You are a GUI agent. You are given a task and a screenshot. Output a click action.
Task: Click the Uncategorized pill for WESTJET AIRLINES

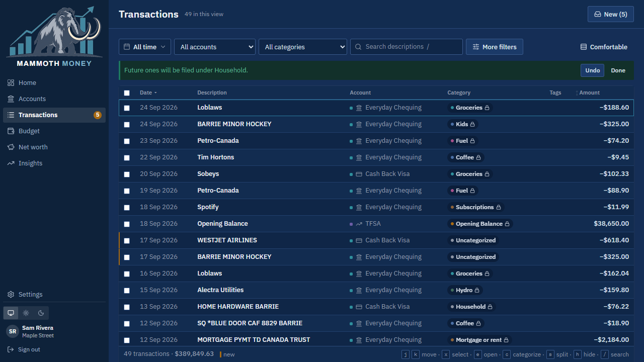(x=473, y=240)
